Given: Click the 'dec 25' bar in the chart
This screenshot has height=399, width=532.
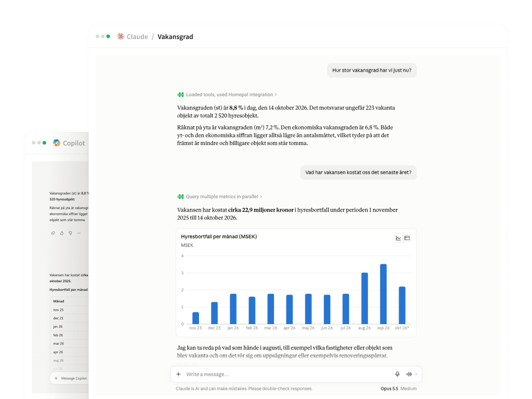Looking at the screenshot, I should click(214, 313).
